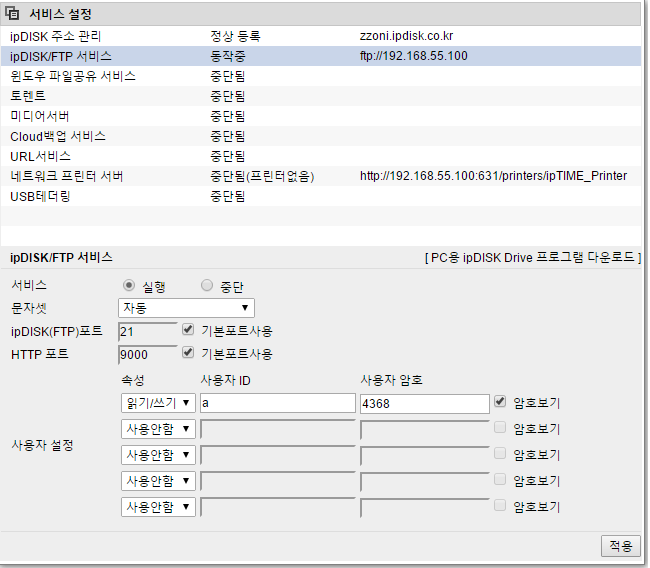
Task: Select the 실행 service radio button
Action: (x=129, y=285)
